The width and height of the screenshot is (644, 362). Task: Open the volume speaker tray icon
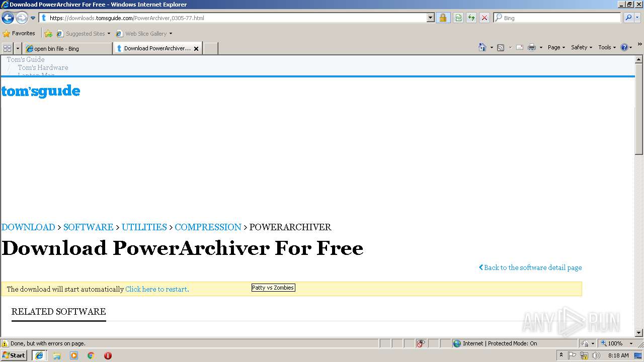tap(596, 355)
